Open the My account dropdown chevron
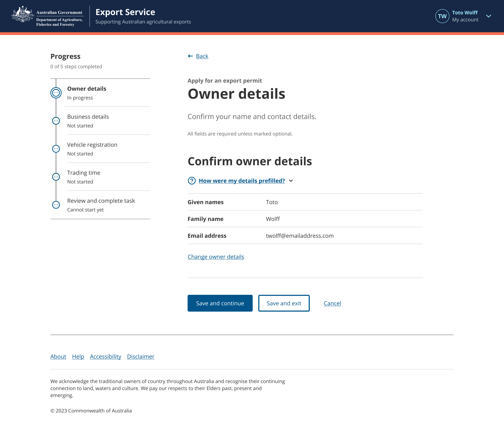 (488, 16)
